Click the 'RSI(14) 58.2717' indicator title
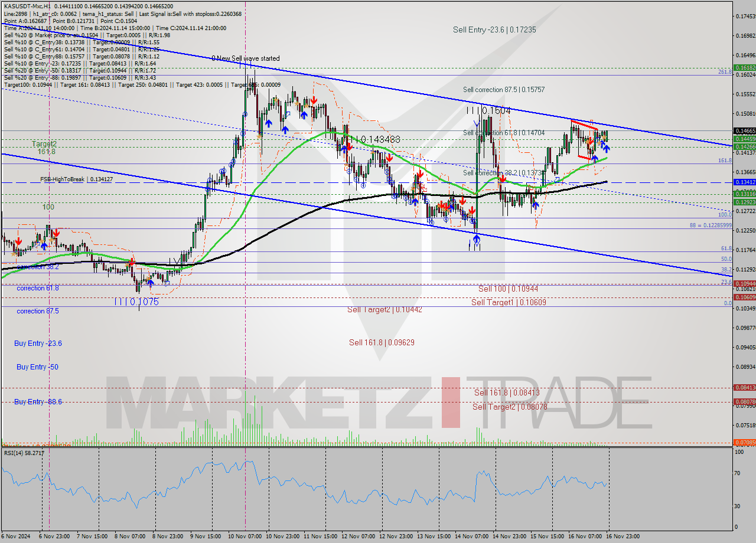Screen dimensions: 756x543 (x=24, y=453)
